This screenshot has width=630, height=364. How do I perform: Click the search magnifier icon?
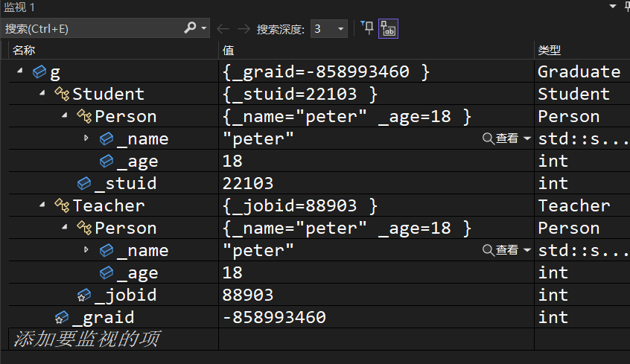[x=191, y=29]
